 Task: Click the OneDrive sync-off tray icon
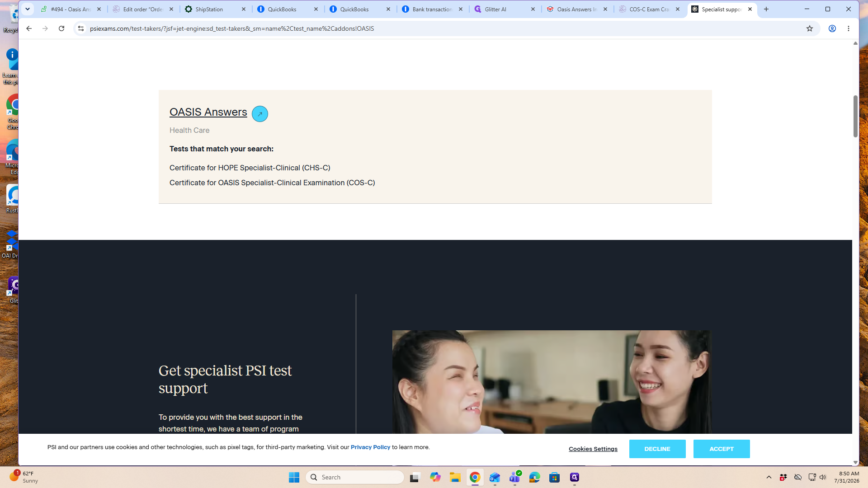(798, 477)
